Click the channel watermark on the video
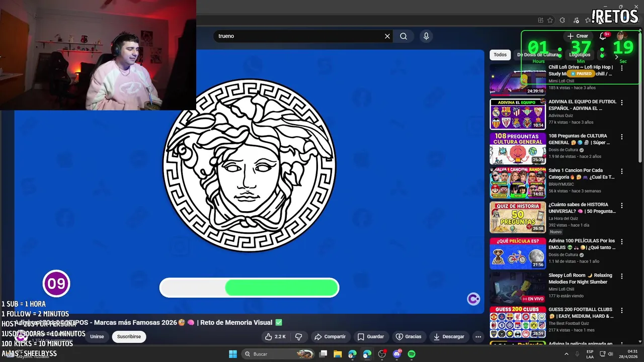This screenshot has height=362, width=644. pos(473,299)
